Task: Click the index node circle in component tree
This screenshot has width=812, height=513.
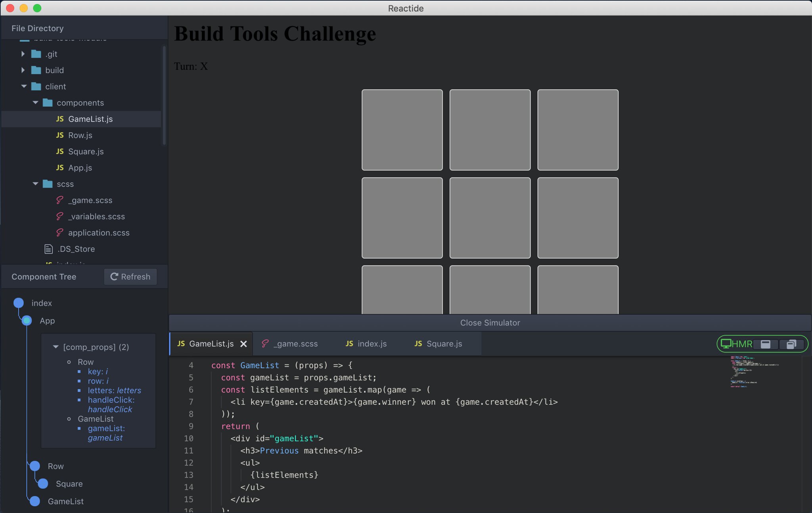Action: [x=19, y=303]
